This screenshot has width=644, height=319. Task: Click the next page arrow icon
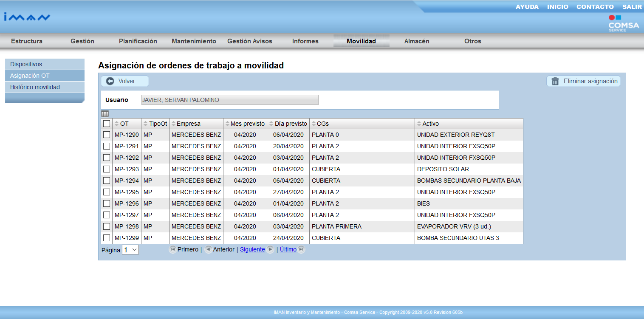271,249
